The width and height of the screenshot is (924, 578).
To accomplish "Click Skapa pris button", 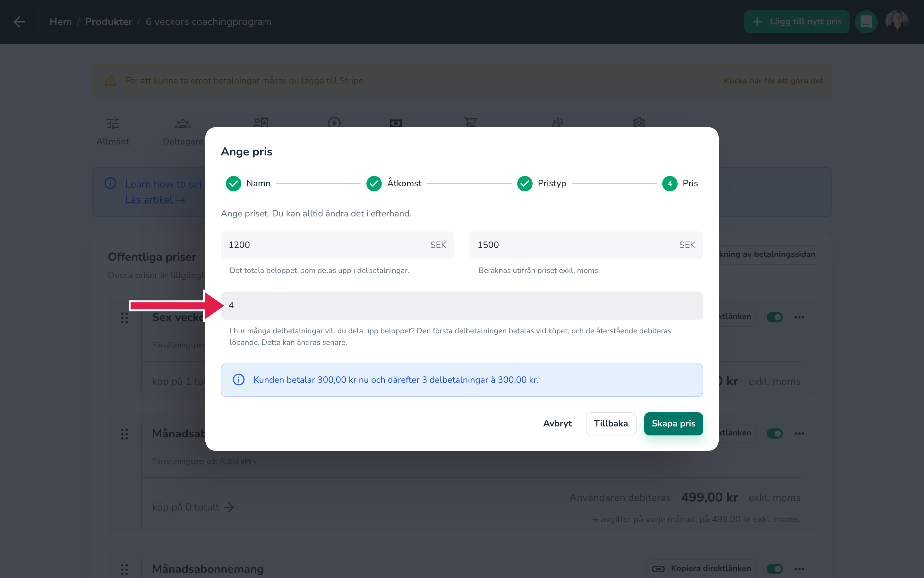I will pyautogui.click(x=673, y=424).
